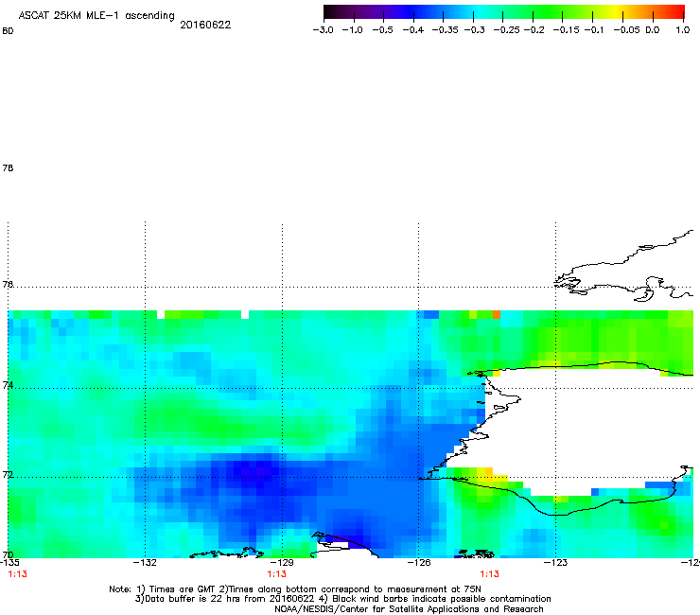The height and width of the screenshot is (615, 700).
Task: Click the NOAA/NESDIS Center for Satellite Applications credit
Action: click(x=409, y=609)
